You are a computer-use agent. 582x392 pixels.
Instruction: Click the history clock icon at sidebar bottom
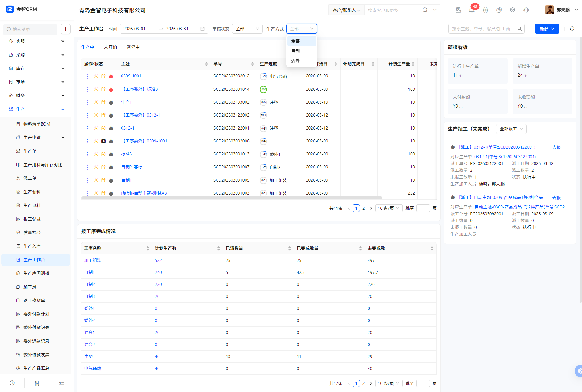(12, 383)
